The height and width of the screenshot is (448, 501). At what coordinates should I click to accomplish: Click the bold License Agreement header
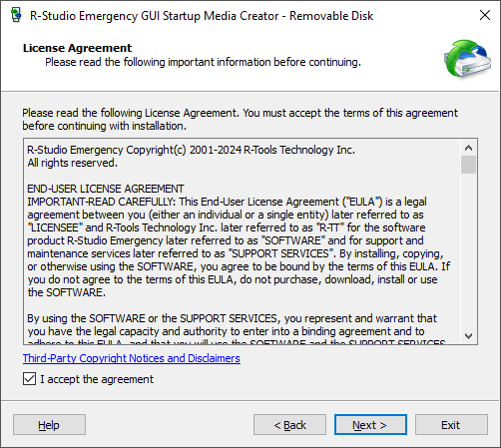coord(77,48)
